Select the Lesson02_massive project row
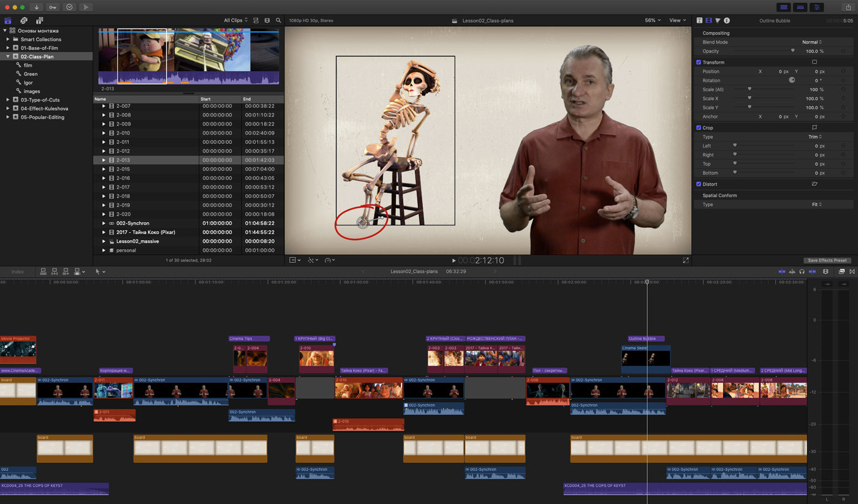This screenshot has height=504, width=858. click(188, 241)
